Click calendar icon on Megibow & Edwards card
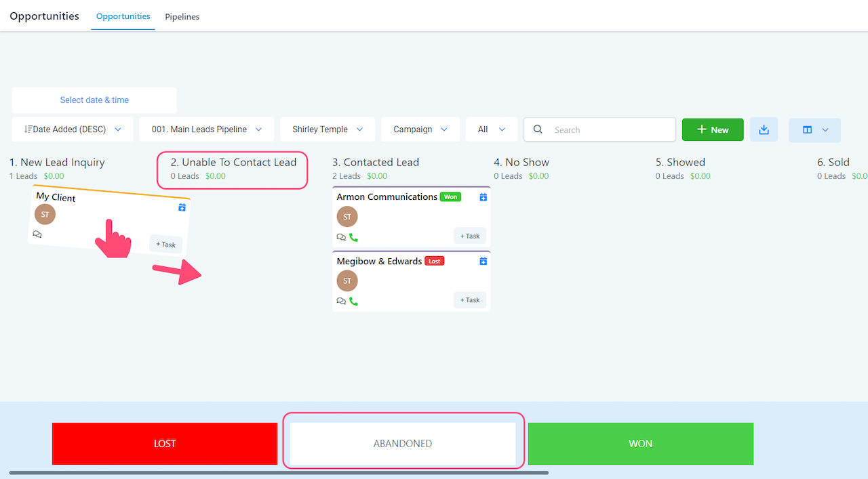Viewport: 868px width, 479px height. pos(484,261)
